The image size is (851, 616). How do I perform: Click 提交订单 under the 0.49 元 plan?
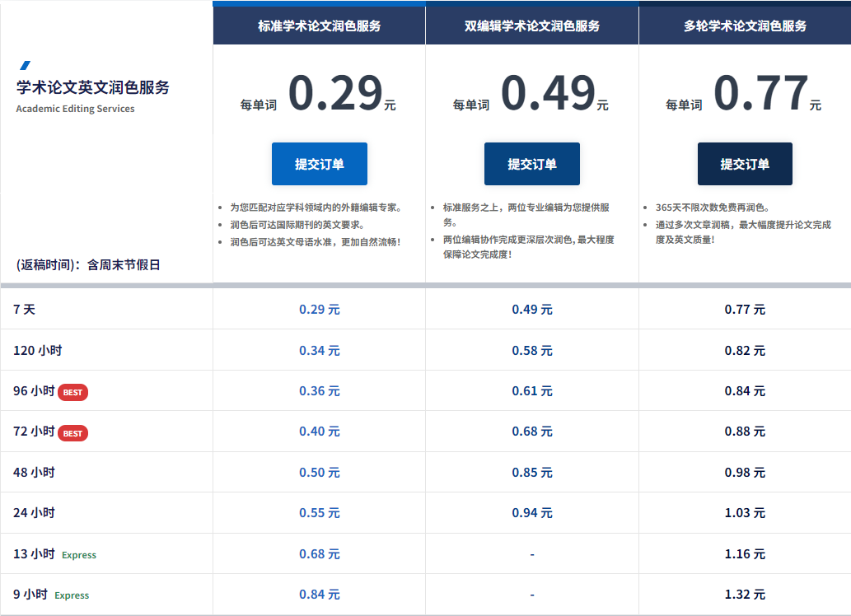click(531, 163)
